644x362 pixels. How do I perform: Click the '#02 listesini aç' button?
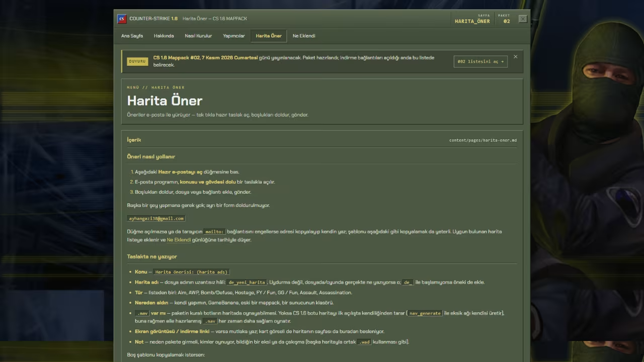(480, 61)
